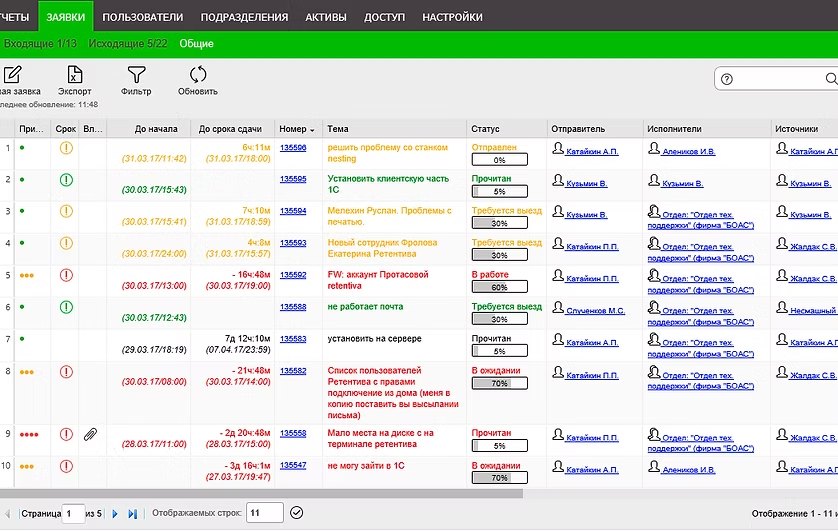The image size is (838, 531).
Task: Open the ПОДРАЗДЕЛЕНИЯ menu
Action: pyautogui.click(x=244, y=17)
